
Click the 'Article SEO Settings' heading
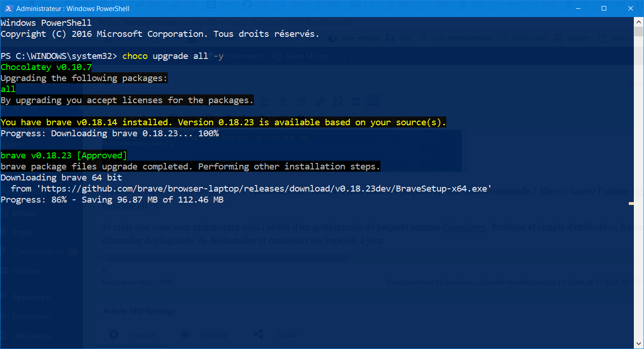139,311
